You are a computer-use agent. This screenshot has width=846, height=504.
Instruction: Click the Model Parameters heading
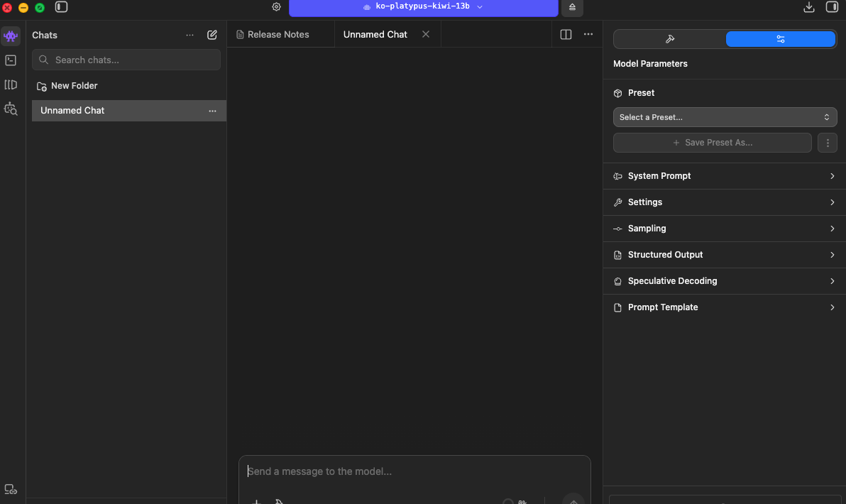point(650,64)
